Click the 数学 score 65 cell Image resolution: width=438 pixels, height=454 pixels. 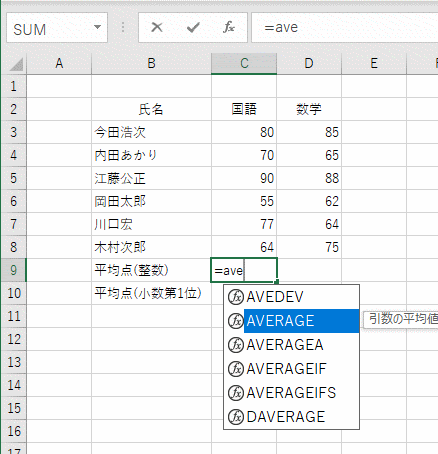pos(309,155)
